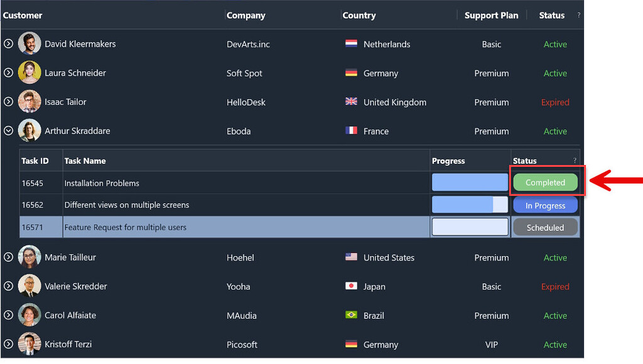Screen dimensions: 643x364
Task: Expand the David Kleermakers row
Action: (x=9, y=44)
